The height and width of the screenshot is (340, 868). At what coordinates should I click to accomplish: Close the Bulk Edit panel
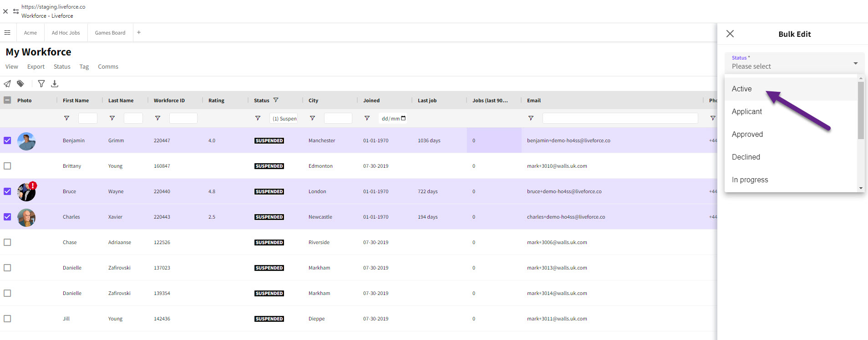tap(730, 34)
